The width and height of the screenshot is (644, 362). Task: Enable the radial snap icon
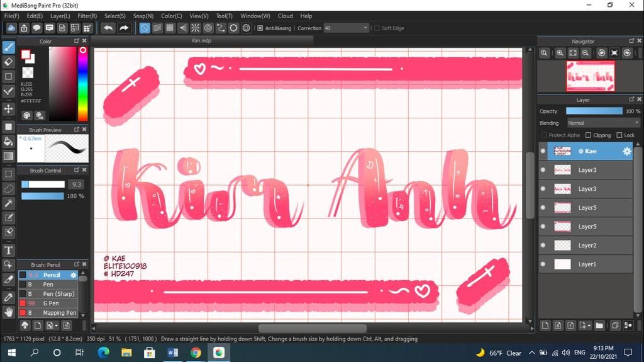pos(196,28)
